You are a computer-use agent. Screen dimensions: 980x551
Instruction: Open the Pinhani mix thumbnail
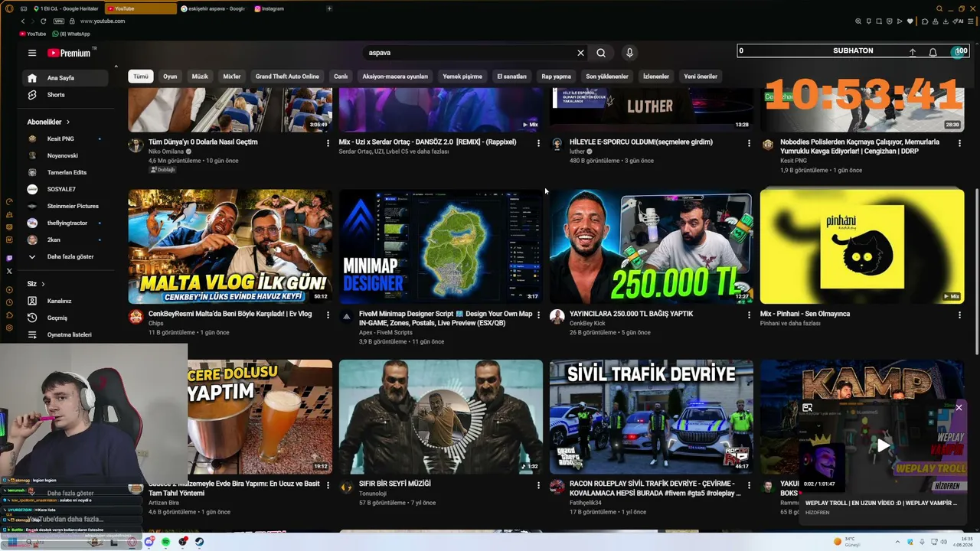(862, 246)
